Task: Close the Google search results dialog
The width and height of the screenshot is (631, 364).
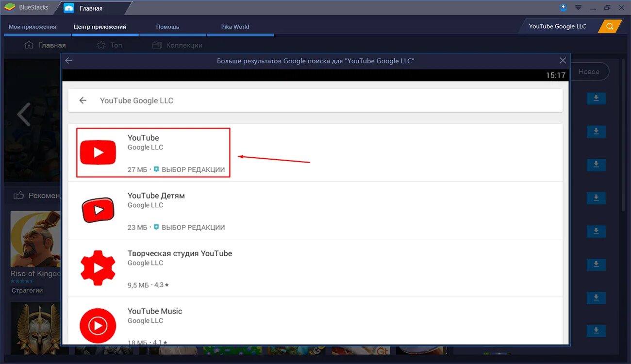Action: tap(563, 61)
